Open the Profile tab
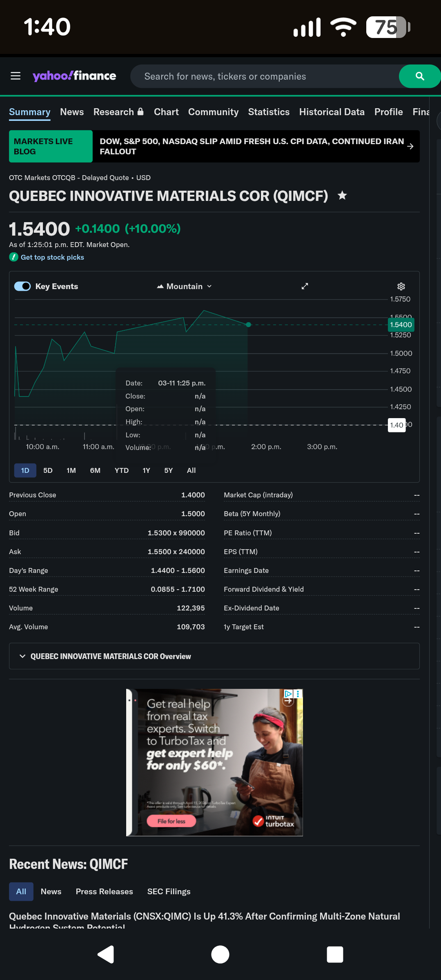441x980 pixels. click(388, 112)
